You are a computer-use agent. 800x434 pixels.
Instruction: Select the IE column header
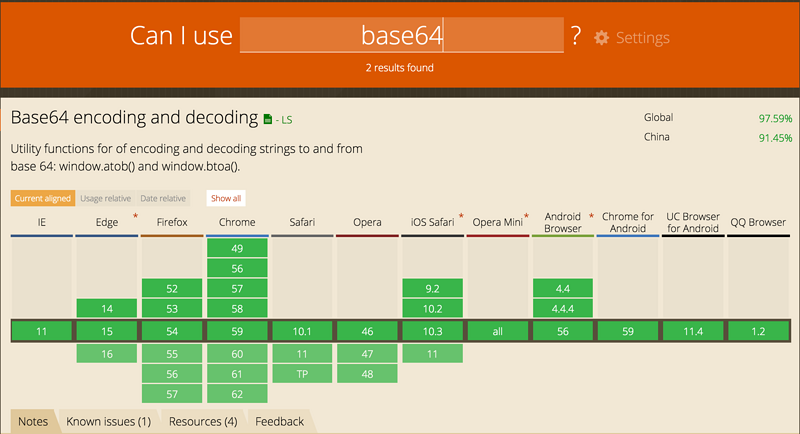pos(42,222)
